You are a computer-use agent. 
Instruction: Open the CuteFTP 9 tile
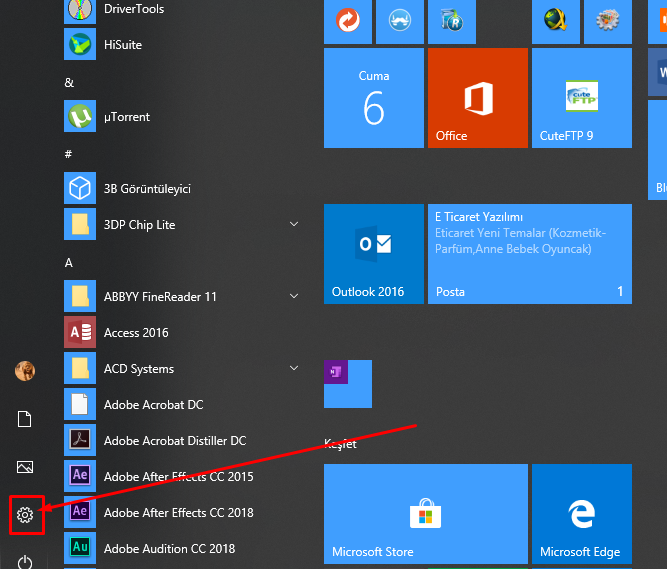(581, 98)
